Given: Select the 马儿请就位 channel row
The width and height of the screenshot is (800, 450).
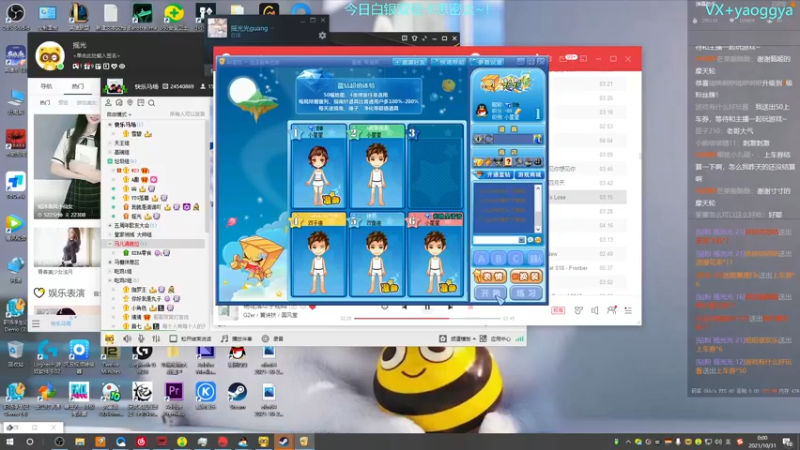Looking at the screenshot, I should coord(155,244).
